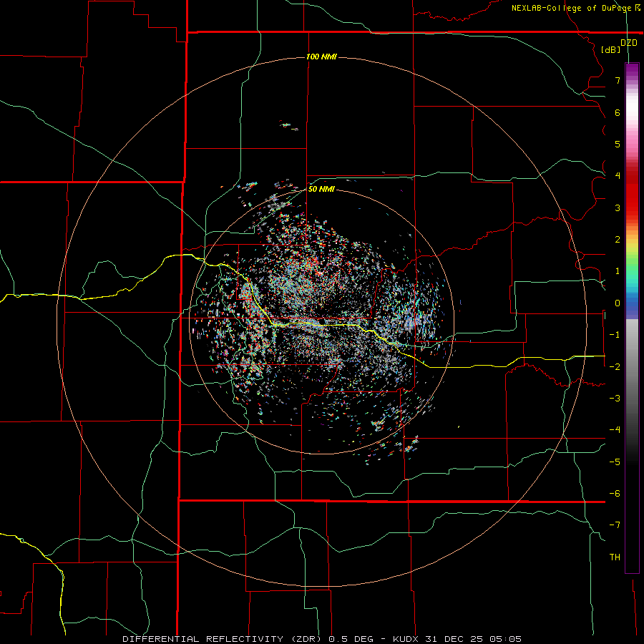Click the 0 value on the color scale

[618, 303]
